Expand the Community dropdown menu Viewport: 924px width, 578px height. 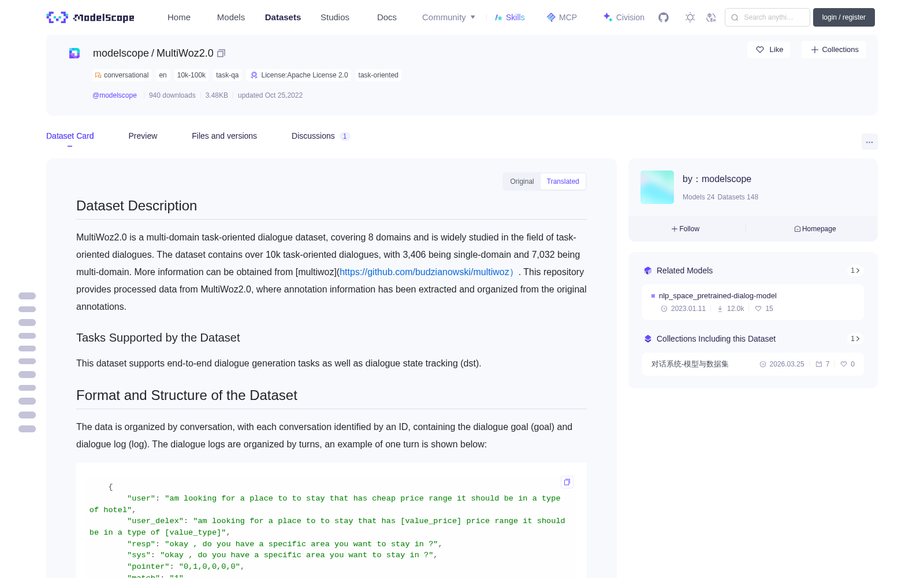[449, 17]
